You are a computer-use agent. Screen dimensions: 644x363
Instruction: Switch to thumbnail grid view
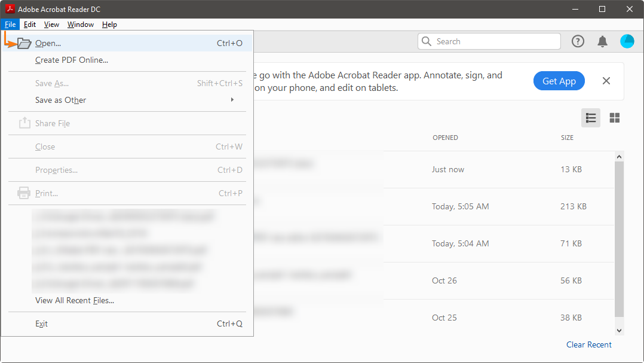click(614, 118)
